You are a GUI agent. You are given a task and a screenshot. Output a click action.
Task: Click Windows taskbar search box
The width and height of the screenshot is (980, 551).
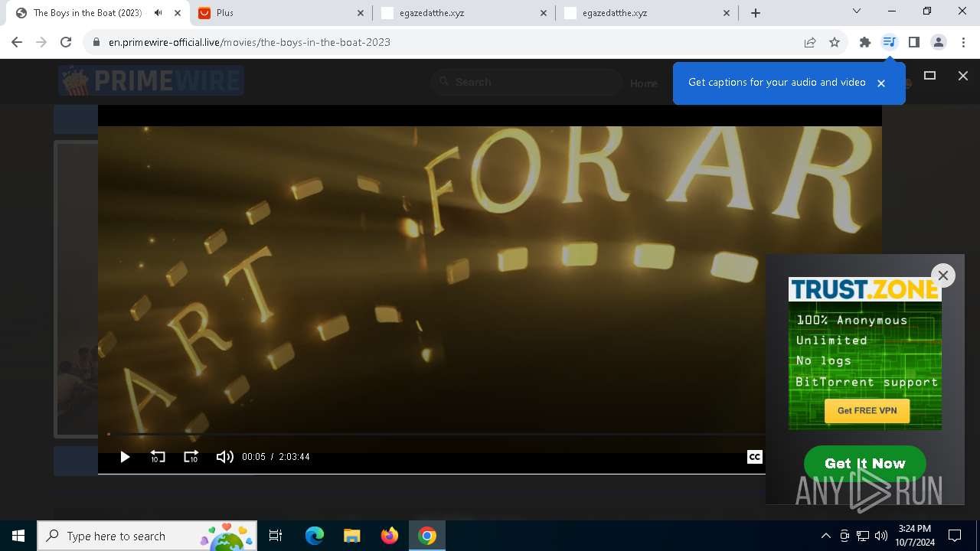[148, 536]
